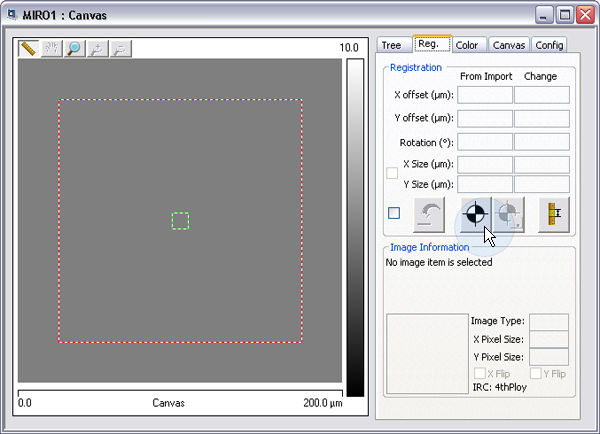This screenshot has height=434, width=600.
Task: Click the 10.0 colorbar maximum value
Action: (349, 48)
